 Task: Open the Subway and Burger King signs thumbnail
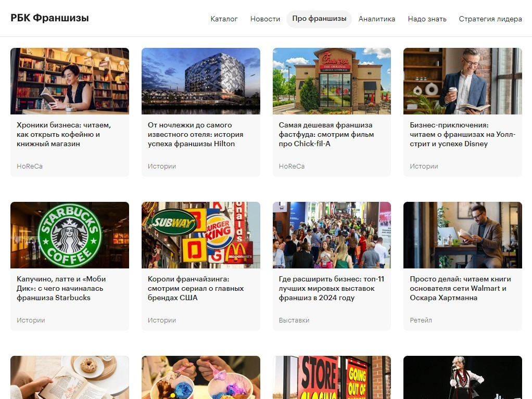point(201,235)
